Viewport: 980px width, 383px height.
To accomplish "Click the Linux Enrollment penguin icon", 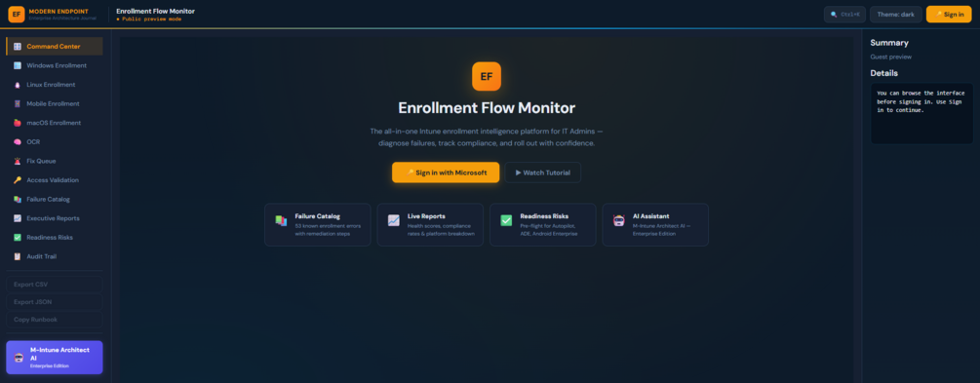I will coord(18,85).
